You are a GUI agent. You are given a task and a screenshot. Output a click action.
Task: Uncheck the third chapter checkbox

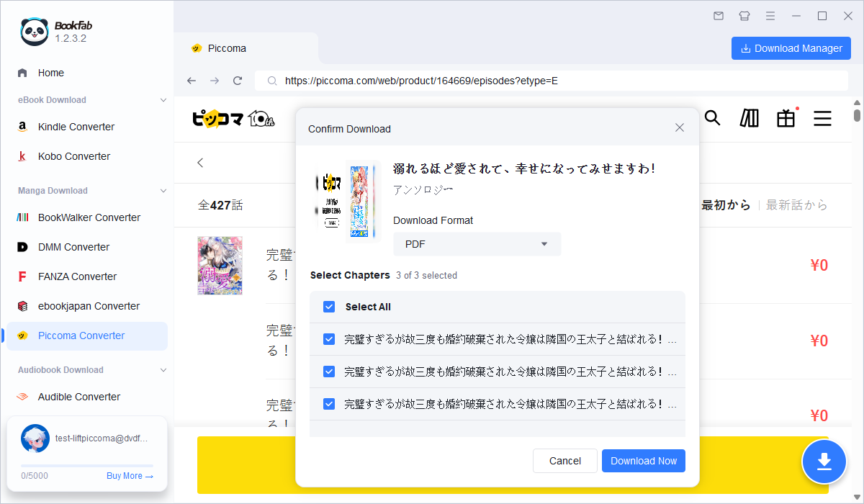pyautogui.click(x=329, y=404)
